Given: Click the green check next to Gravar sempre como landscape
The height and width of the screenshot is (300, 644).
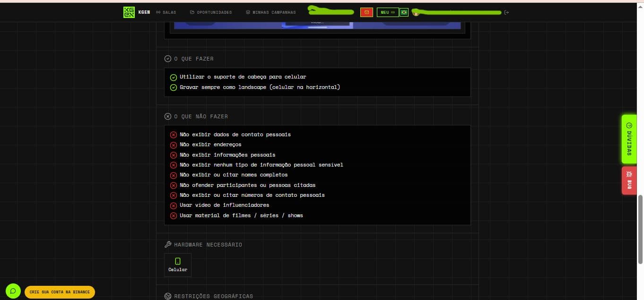Looking at the screenshot, I should [174, 88].
